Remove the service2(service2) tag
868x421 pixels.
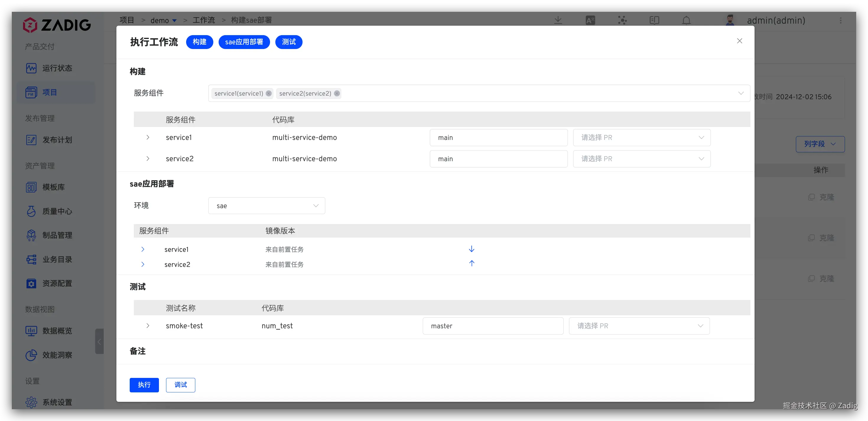(x=337, y=93)
